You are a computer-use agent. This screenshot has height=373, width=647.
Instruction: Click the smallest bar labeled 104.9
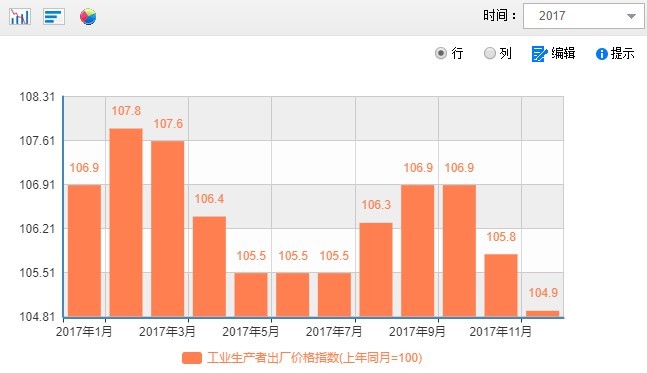pos(543,314)
